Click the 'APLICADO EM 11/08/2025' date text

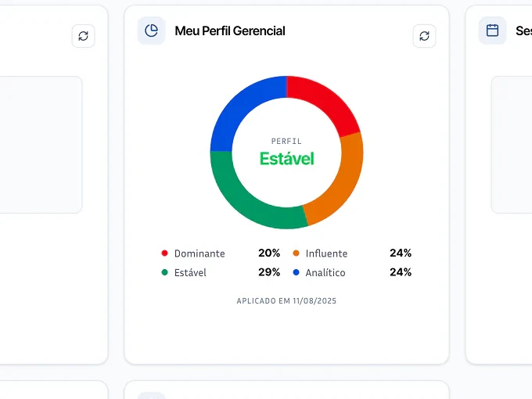[x=286, y=301]
